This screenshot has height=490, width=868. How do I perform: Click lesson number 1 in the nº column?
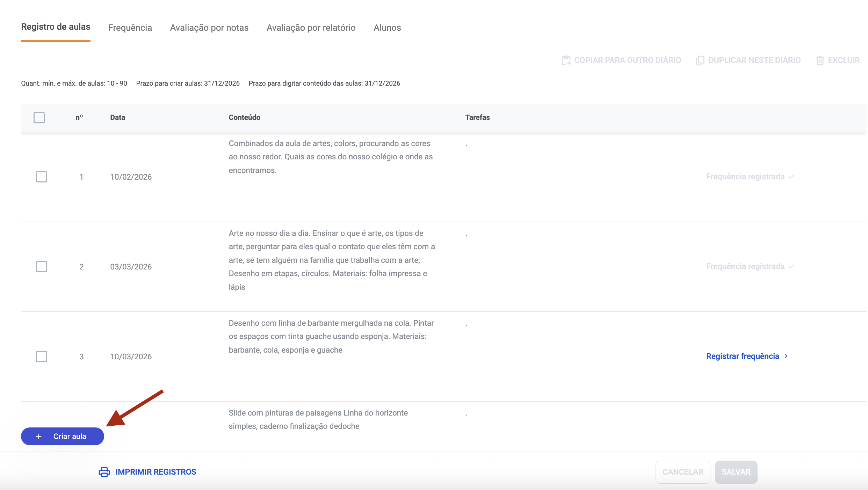pyautogui.click(x=81, y=177)
